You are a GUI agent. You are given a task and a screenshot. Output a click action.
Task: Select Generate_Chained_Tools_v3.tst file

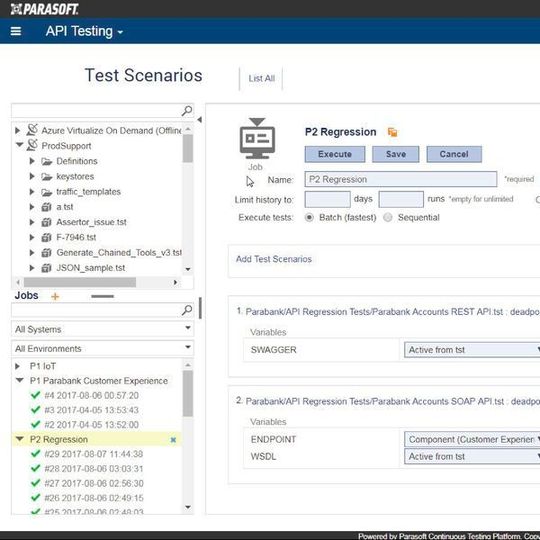(x=119, y=252)
